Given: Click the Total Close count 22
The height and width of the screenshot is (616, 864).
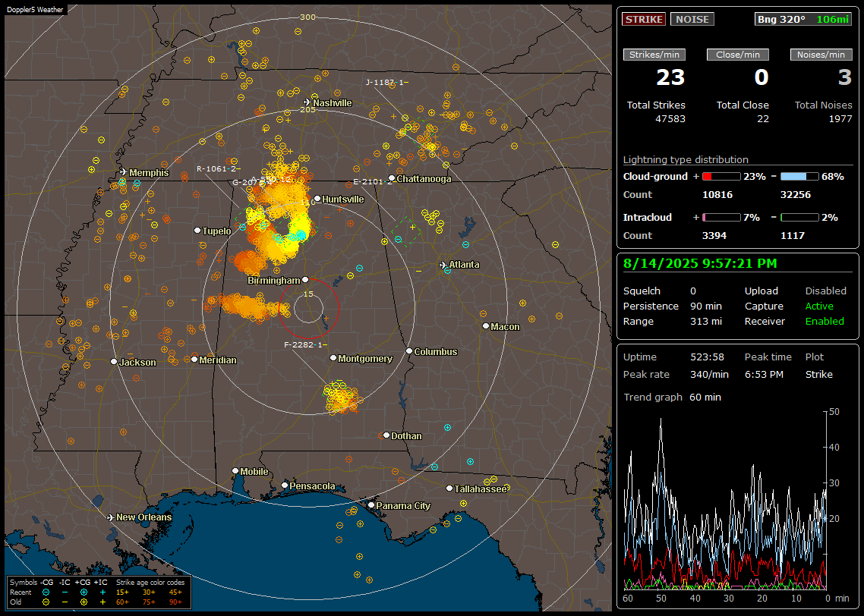Looking at the screenshot, I should tap(762, 119).
